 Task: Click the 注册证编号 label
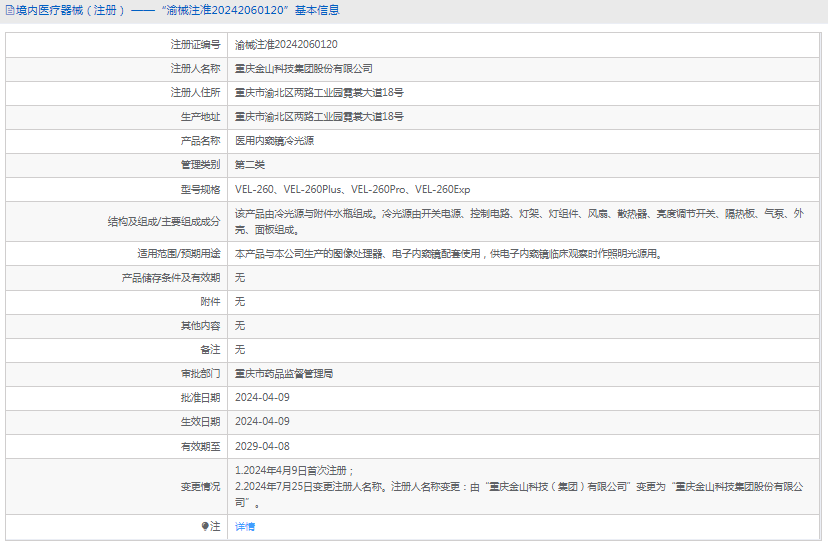[x=195, y=44]
